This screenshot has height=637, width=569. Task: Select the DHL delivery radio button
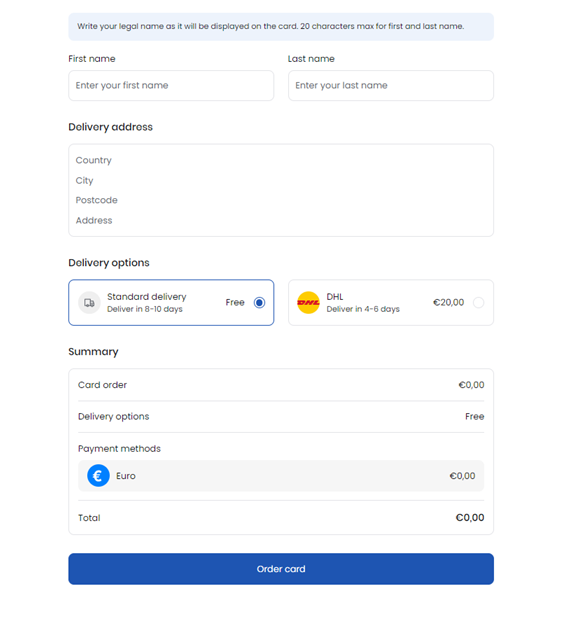478,303
